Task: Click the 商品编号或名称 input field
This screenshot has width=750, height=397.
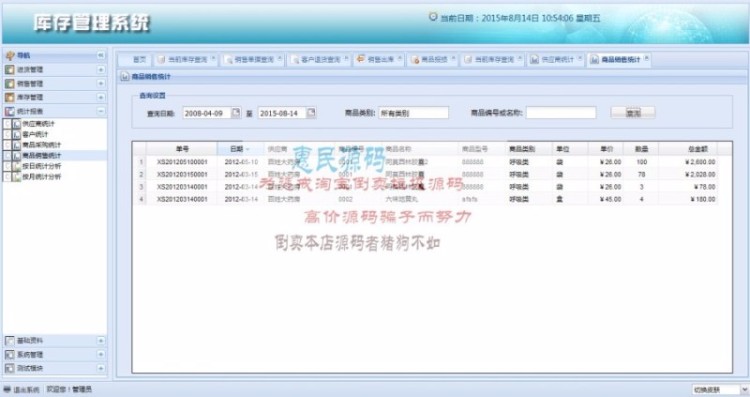Action: point(561,113)
